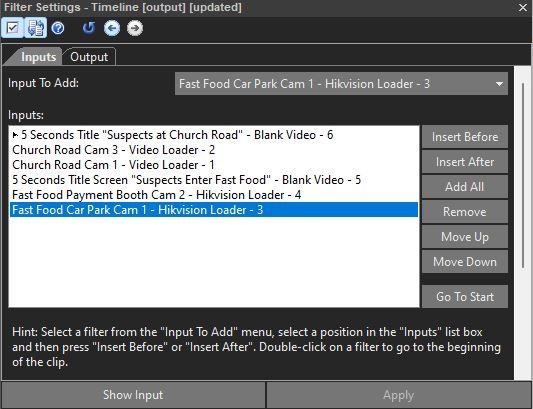This screenshot has height=409, width=533.
Task: Click the copy settings toolbar icon
Action: pos(35,28)
